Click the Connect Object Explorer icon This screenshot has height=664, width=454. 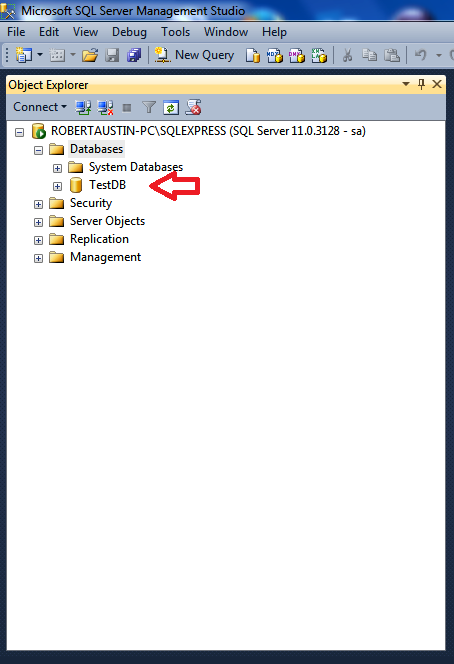click(x=83, y=108)
